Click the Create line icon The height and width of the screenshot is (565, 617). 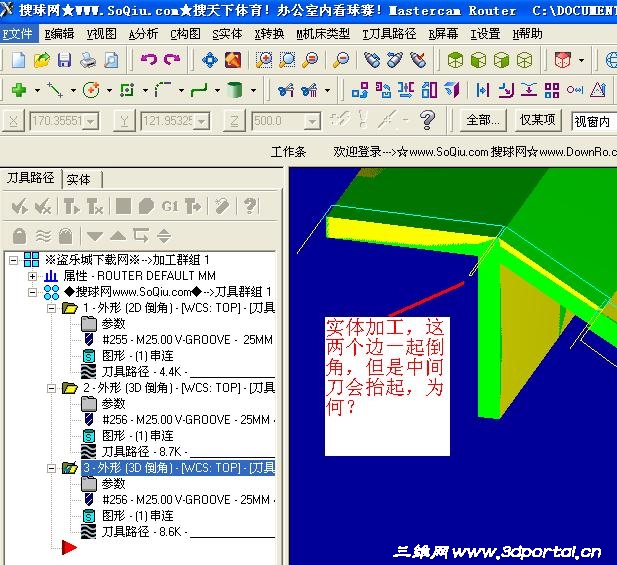(55, 90)
